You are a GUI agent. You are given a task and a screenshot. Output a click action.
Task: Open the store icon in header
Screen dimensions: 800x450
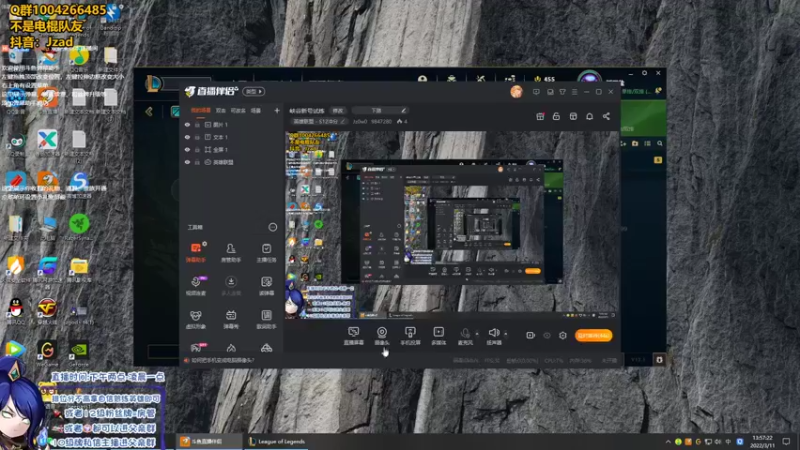[x=573, y=116]
